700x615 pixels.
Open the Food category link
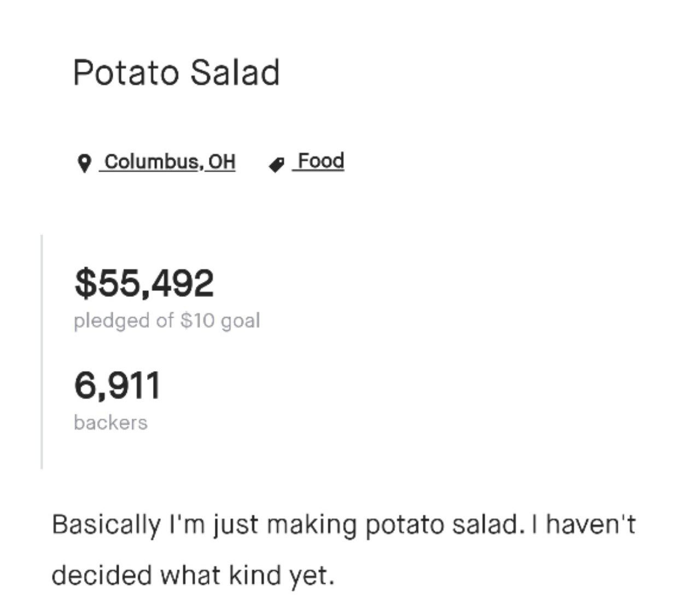(319, 161)
